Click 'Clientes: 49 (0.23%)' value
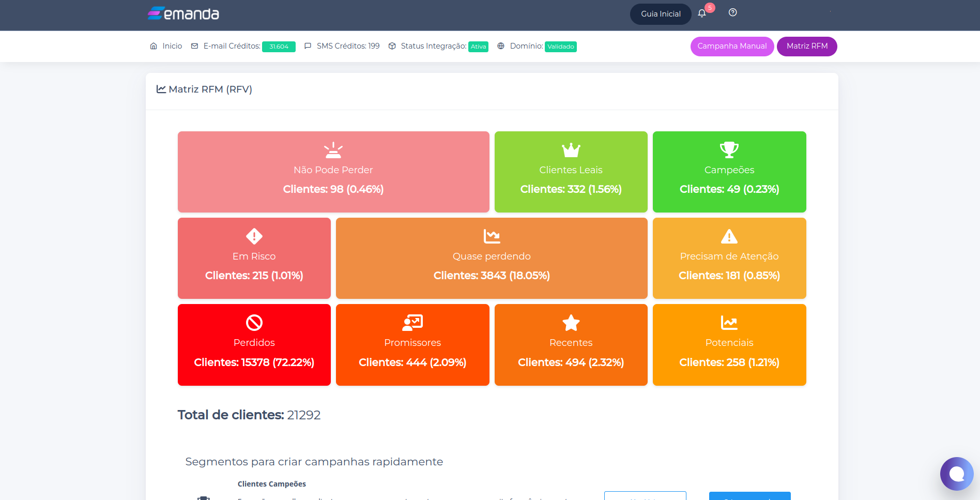Image resolution: width=980 pixels, height=500 pixels. click(x=729, y=189)
